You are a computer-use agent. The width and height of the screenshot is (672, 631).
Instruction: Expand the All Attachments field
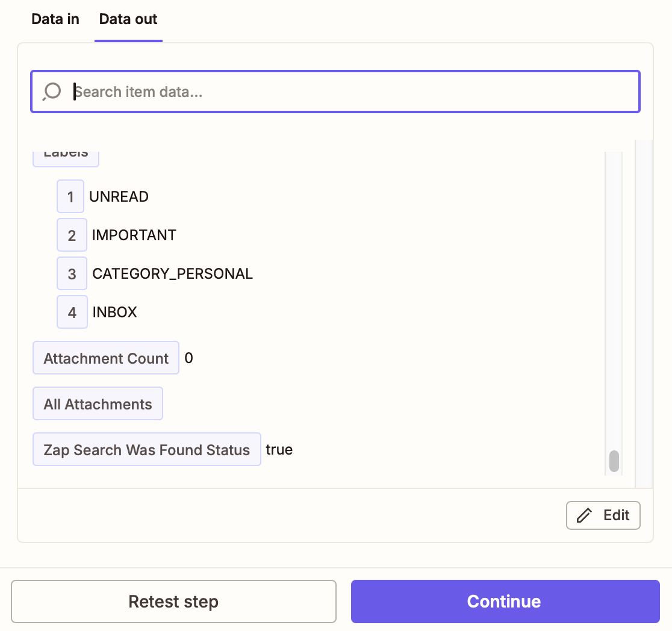tap(98, 404)
